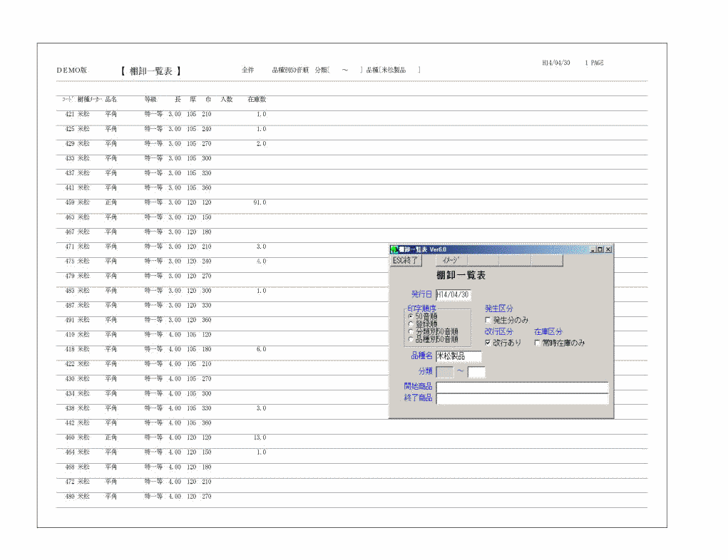This screenshot has width=728, height=560.
Task: Enable the 常時在庫のみ checkbox
Action: (537, 343)
